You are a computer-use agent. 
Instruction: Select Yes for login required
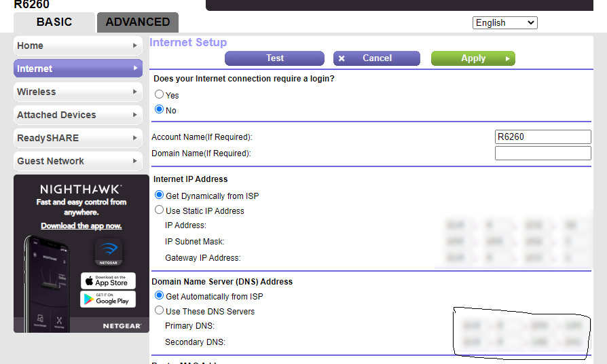pos(159,94)
